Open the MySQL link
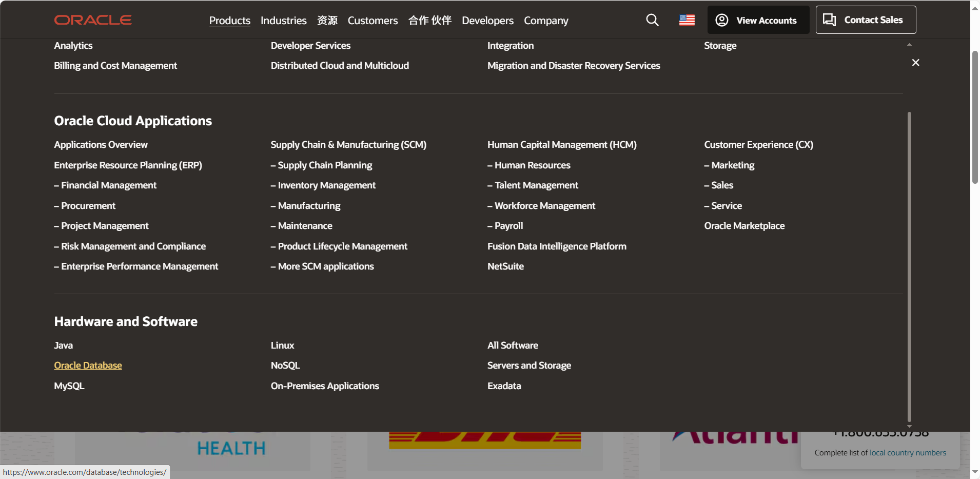 pos(69,386)
